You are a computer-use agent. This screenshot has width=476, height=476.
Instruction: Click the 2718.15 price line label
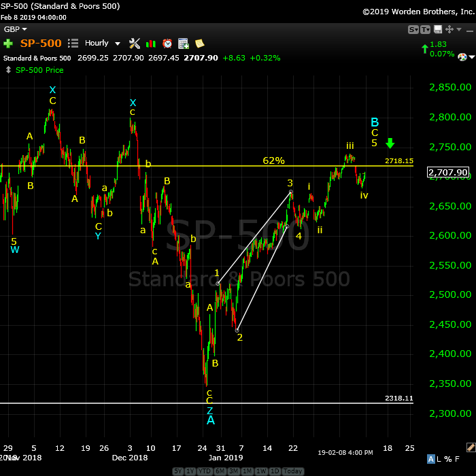pos(399,160)
